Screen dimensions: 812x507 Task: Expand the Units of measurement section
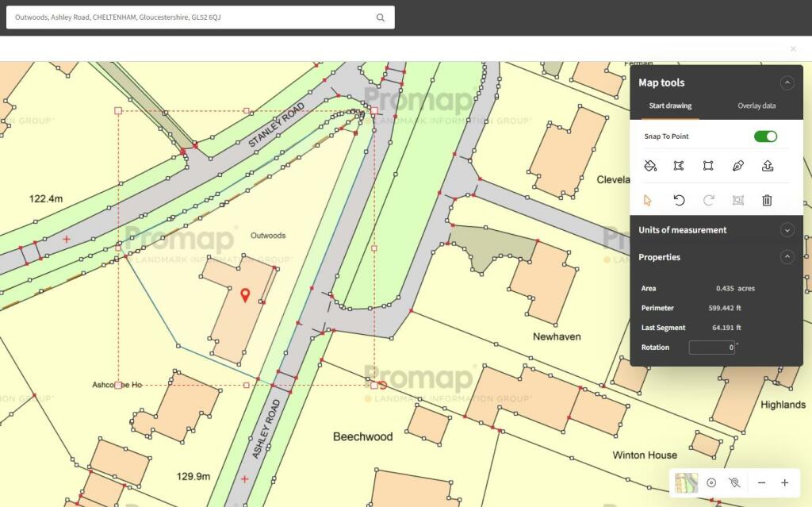tap(787, 230)
